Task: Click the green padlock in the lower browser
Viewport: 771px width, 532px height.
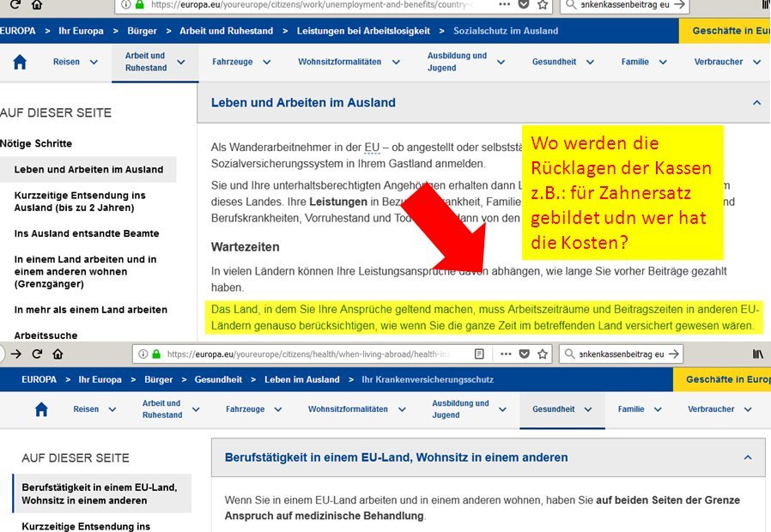Action: click(x=156, y=354)
